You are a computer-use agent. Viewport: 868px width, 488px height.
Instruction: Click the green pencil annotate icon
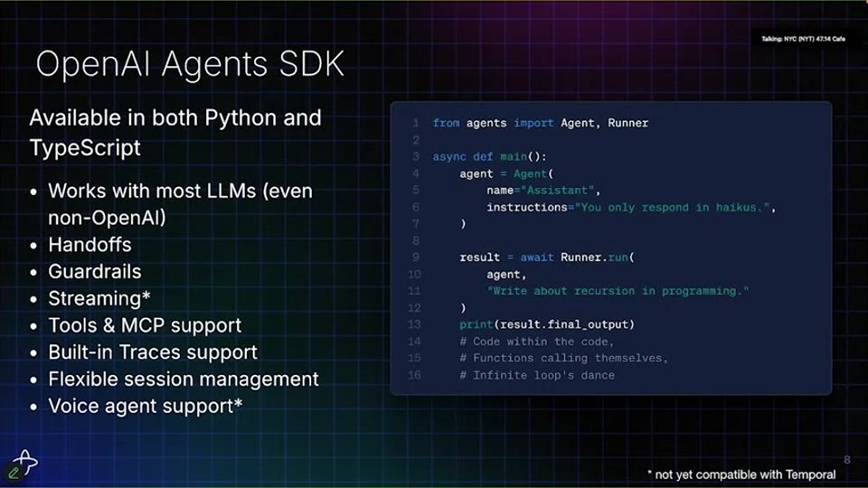[14, 472]
